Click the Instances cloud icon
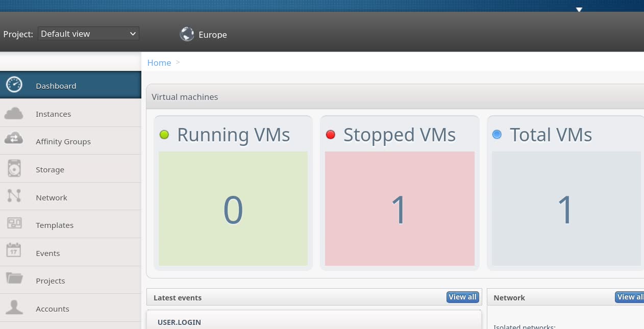This screenshot has height=329, width=644. click(x=14, y=113)
